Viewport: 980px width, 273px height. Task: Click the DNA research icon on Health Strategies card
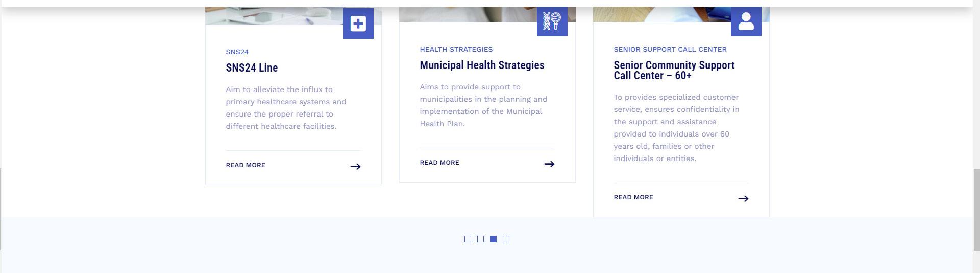tap(552, 21)
